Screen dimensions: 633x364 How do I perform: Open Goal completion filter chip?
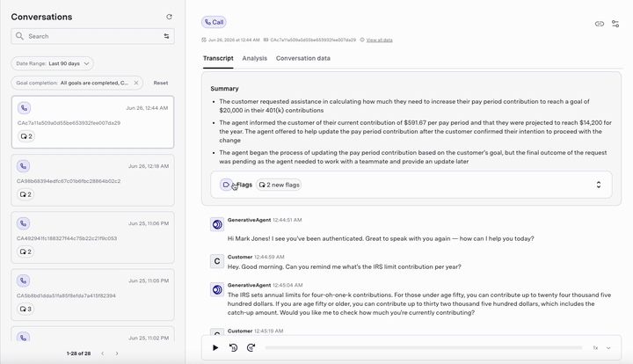click(76, 83)
